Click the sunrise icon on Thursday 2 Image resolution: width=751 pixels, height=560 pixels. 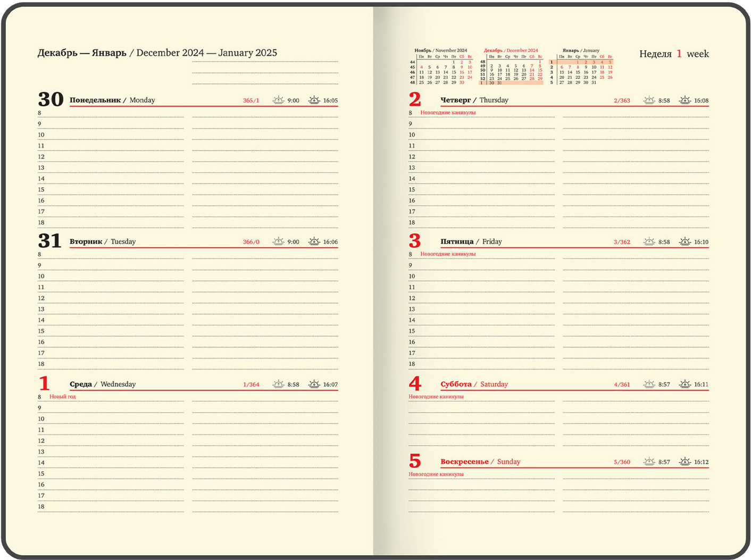(x=649, y=100)
